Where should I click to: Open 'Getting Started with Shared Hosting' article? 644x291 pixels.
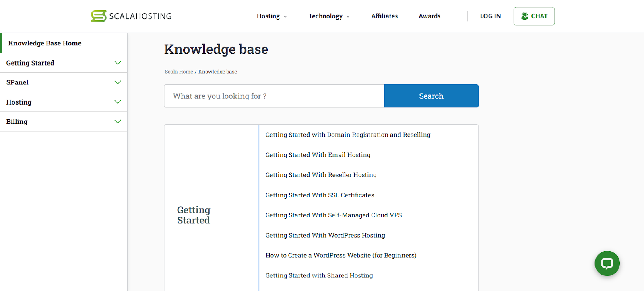coord(319,275)
